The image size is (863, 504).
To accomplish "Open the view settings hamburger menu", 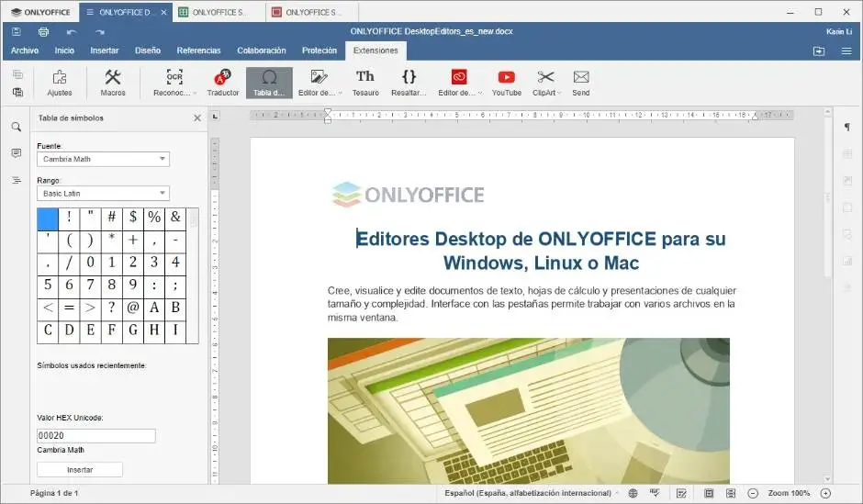I will (x=846, y=50).
